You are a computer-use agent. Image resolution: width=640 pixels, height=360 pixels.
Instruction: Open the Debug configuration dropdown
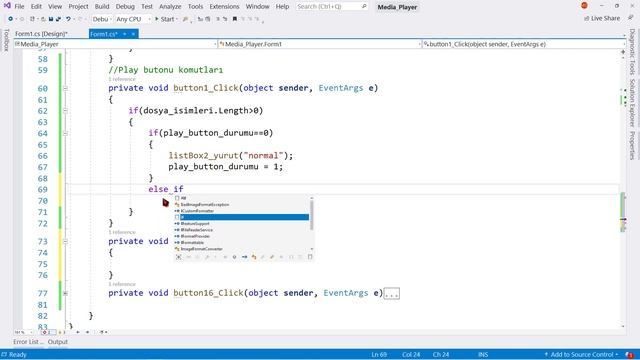pyautogui.click(x=102, y=19)
